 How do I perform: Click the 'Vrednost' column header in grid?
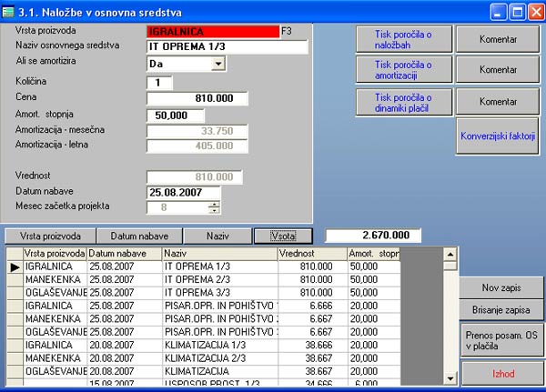coord(310,253)
